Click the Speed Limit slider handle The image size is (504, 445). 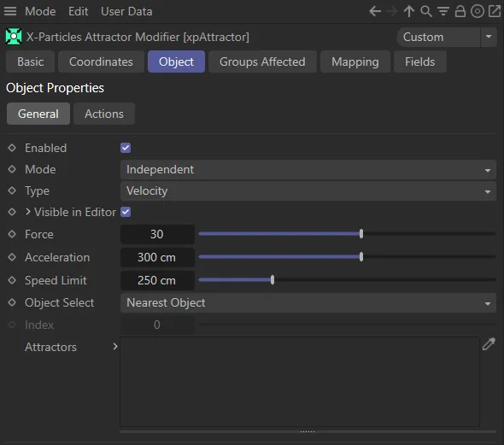(273, 280)
